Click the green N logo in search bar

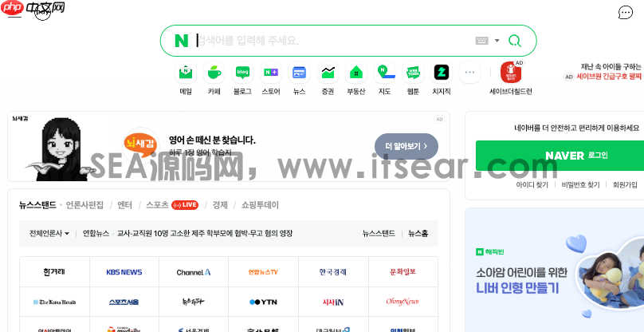[182, 41]
